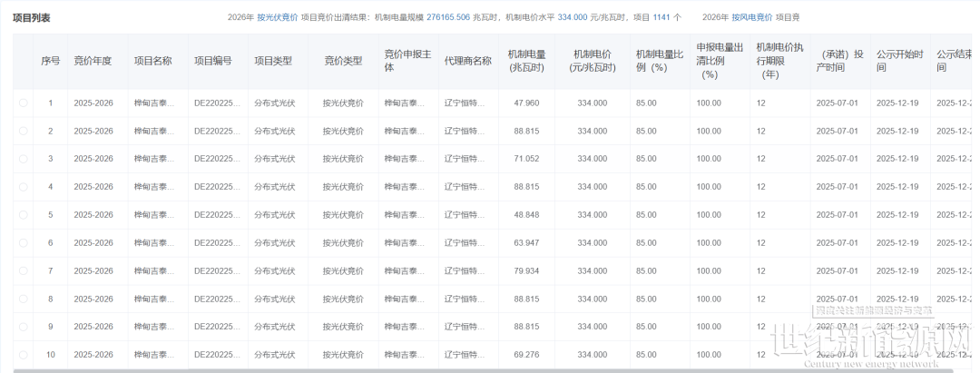The image size is (980, 373).
Task: Click the 辽宁恒特 agent cell in row 6
Action: coord(465,243)
